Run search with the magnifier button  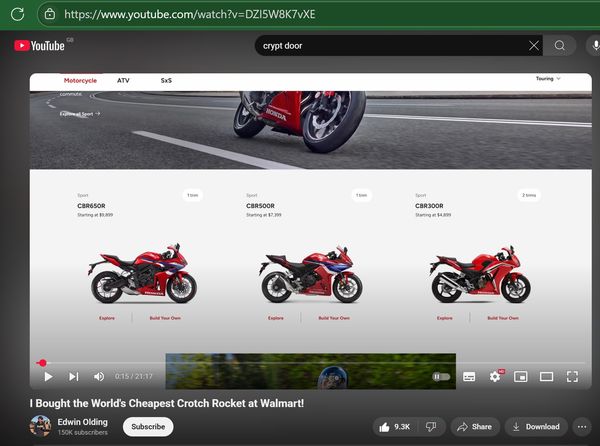tap(559, 46)
